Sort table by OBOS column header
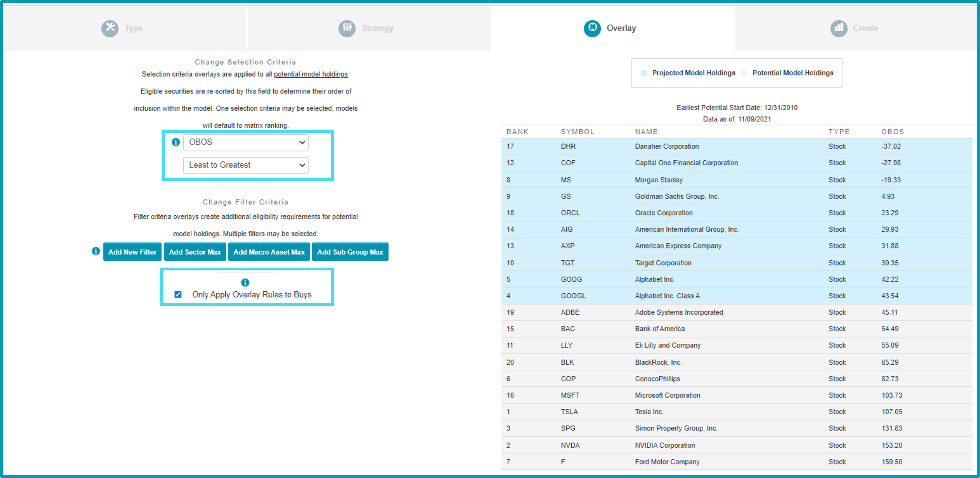This screenshot has height=478, width=980. [893, 132]
